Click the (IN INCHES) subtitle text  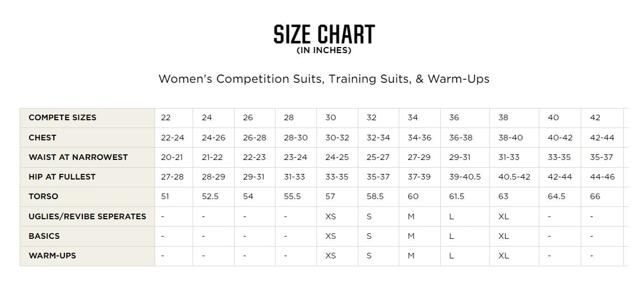point(324,50)
